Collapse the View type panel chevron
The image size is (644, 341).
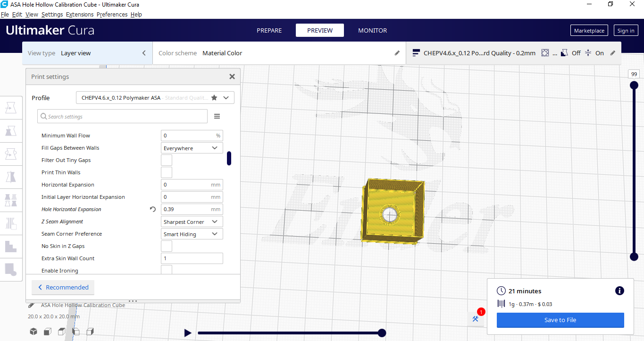tap(144, 53)
